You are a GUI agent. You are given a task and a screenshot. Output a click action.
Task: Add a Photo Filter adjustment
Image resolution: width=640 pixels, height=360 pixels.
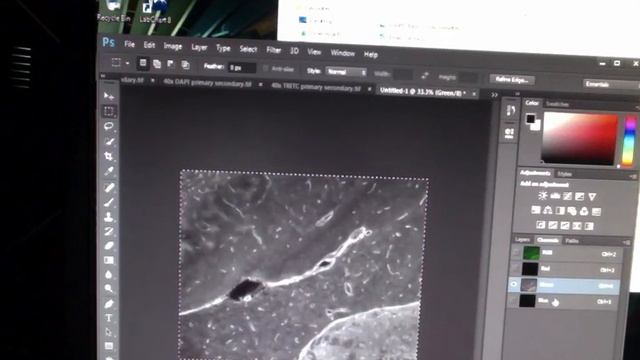pos(572,211)
